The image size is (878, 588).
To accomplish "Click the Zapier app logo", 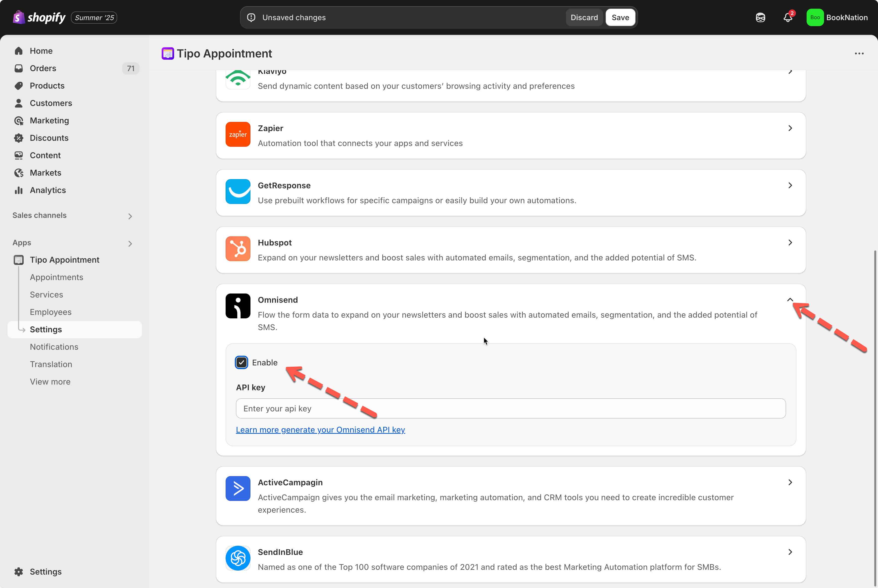I will pos(238,134).
